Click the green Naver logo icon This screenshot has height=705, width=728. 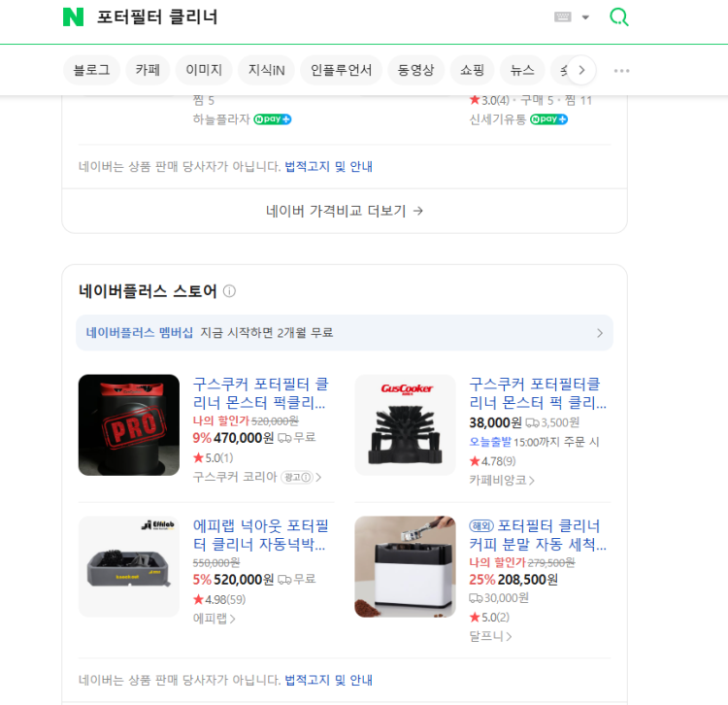pyautogui.click(x=73, y=17)
